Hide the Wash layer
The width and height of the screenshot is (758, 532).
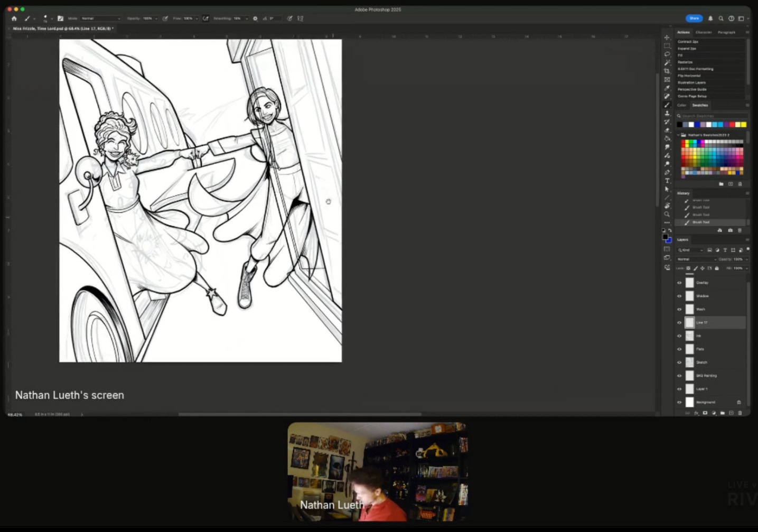680,309
